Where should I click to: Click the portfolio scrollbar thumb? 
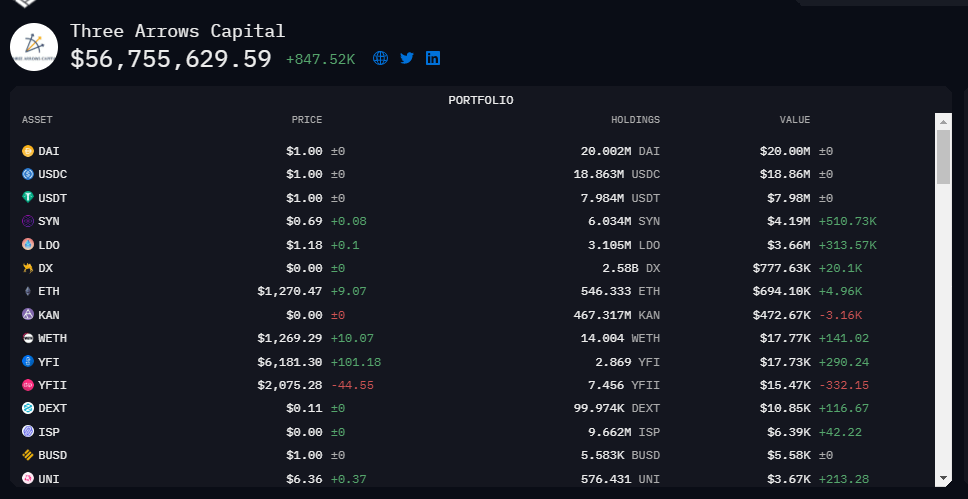coord(943,157)
